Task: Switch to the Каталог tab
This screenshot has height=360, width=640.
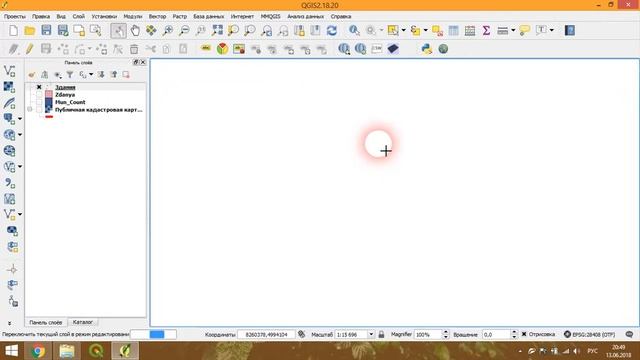Action: 82,322
